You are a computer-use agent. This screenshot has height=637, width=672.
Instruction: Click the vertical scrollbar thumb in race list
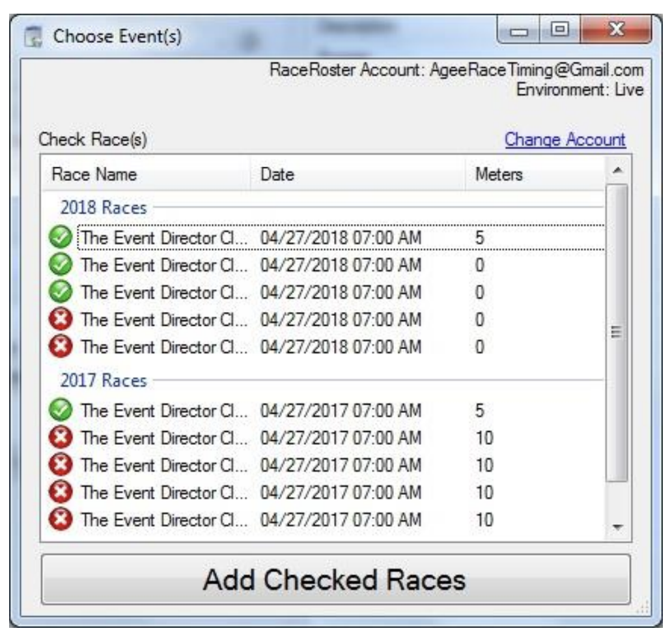coord(616,332)
